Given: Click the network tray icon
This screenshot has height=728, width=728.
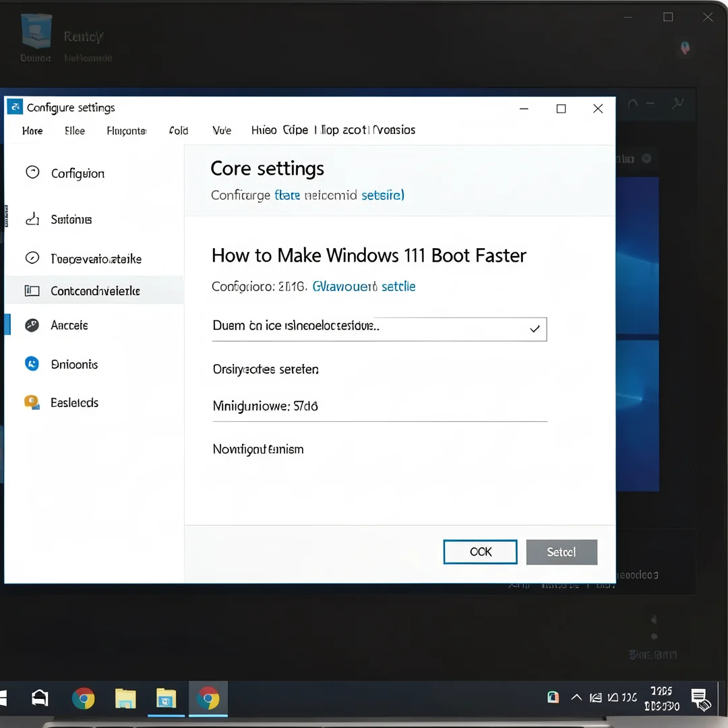Looking at the screenshot, I should (596, 698).
